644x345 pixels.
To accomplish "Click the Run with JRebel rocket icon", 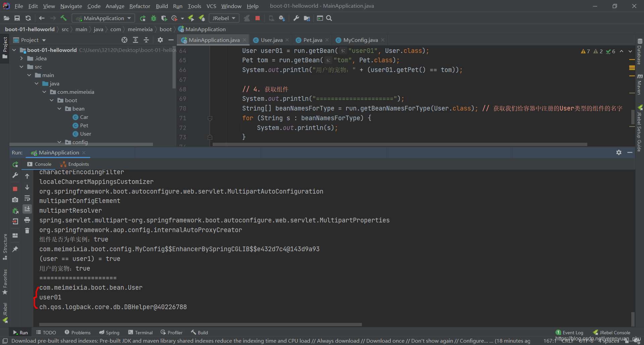I will tap(191, 18).
